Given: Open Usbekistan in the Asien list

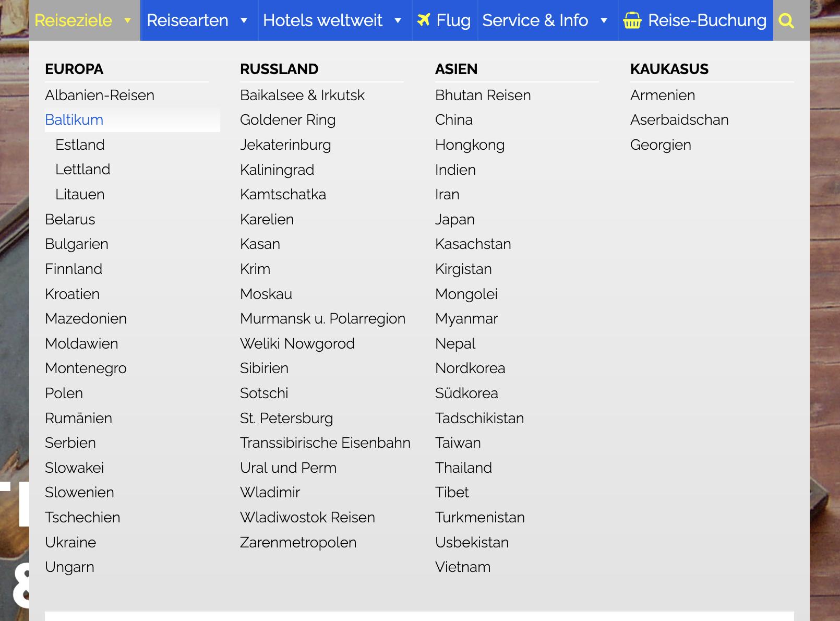Looking at the screenshot, I should tap(472, 542).
